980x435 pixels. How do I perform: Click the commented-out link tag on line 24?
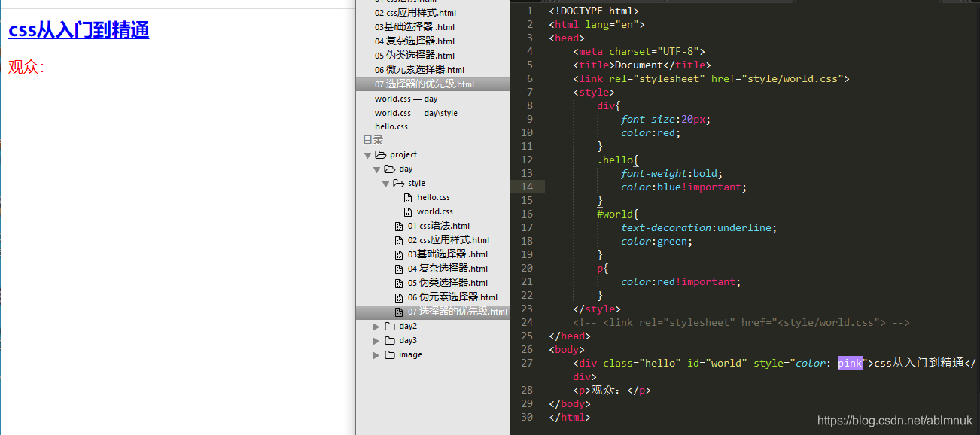tap(741, 322)
